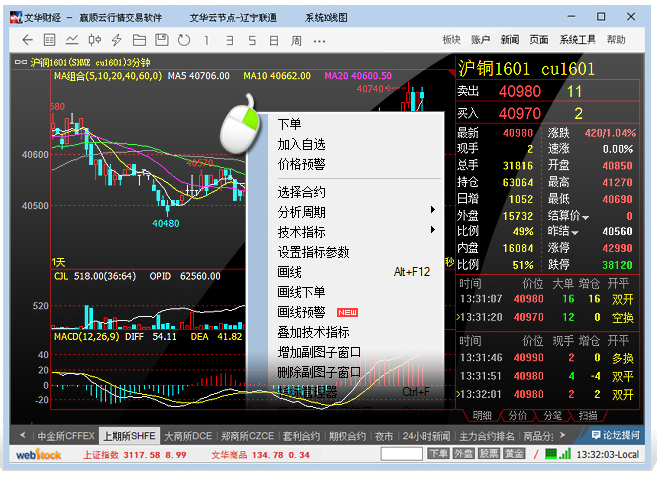The image size is (657, 482).
Task: Switch to the 日 daily period
Action: [x=273, y=40]
